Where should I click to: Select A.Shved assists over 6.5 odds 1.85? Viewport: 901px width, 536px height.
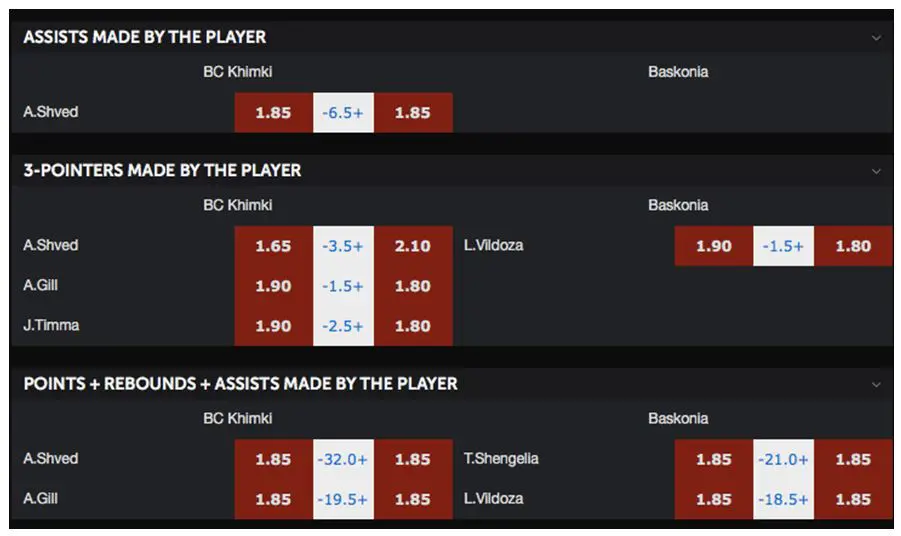[413, 113]
